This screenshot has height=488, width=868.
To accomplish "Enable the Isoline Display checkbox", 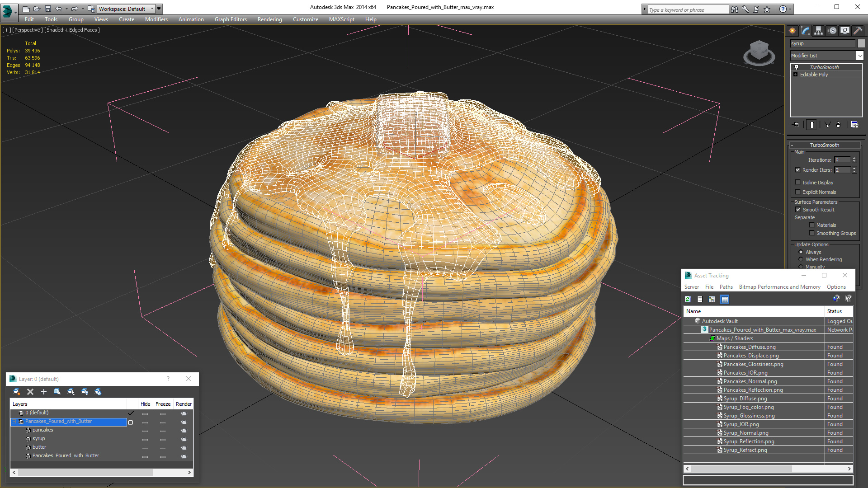I will tap(798, 183).
